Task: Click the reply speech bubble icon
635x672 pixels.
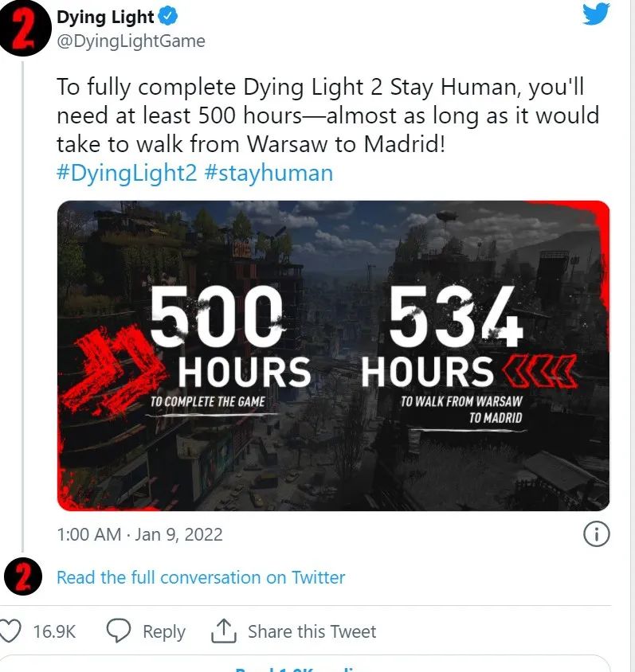Action: [x=119, y=631]
